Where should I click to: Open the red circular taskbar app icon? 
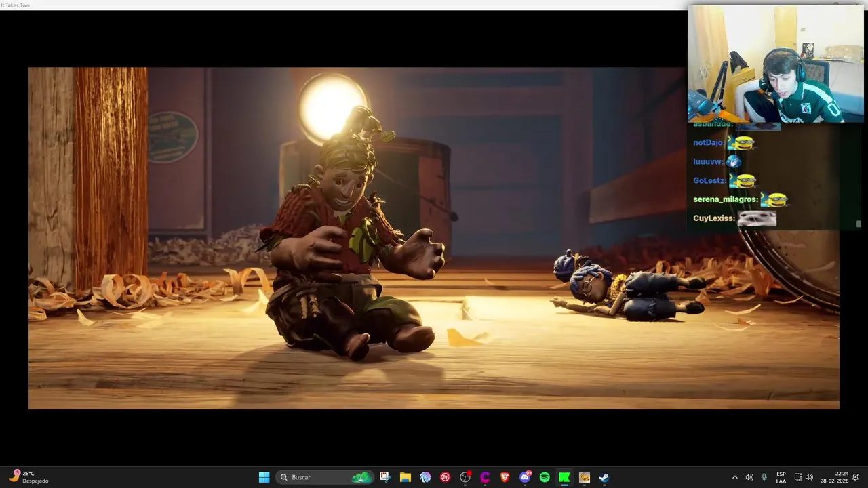(x=446, y=477)
